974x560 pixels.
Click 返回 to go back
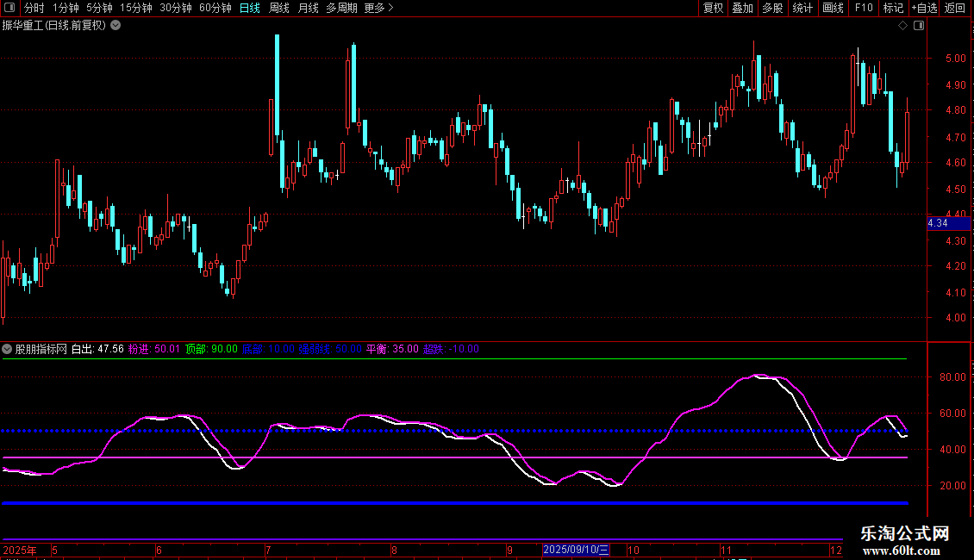pyautogui.click(x=955, y=8)
